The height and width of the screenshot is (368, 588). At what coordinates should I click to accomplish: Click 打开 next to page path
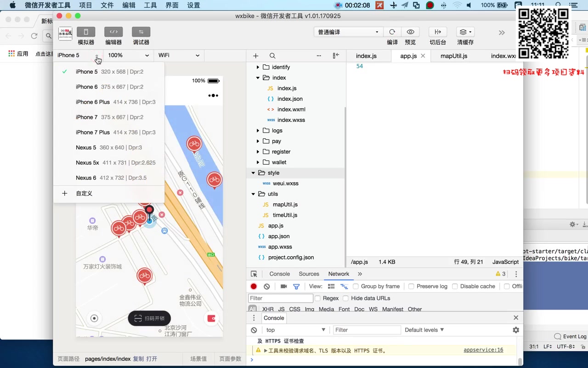[x=152, y=359]
